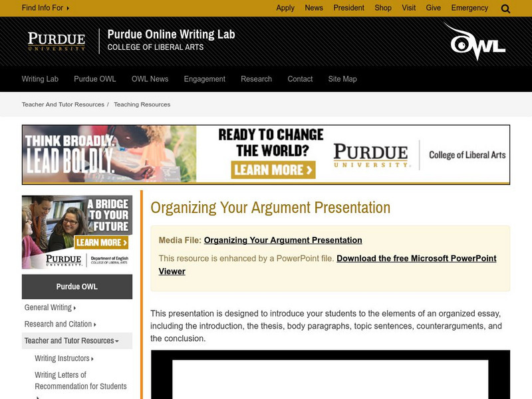
Task: Click Learn More in Bridge ad
Action: click(101, 242)
